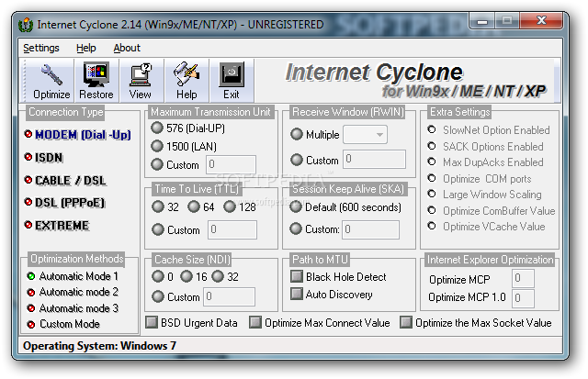Enable SlowNet Option Enabled setting
Screen dimensions: 588x379
[x=489, y=130]
